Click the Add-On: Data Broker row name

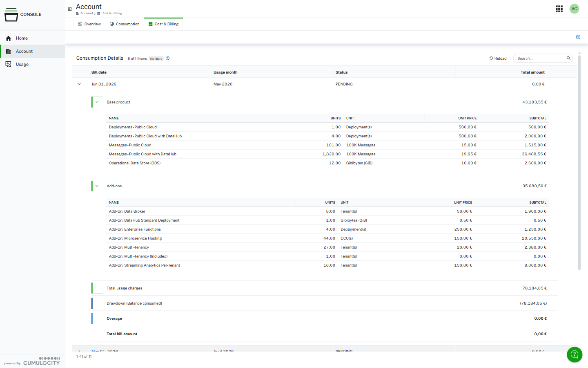click(127, 211)
